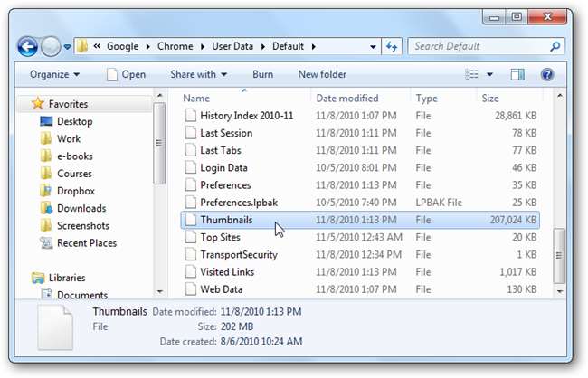This screenshot has width=588, height=378.
Task: Click the 207,024 KB size cell
Action: click(513, 220)
